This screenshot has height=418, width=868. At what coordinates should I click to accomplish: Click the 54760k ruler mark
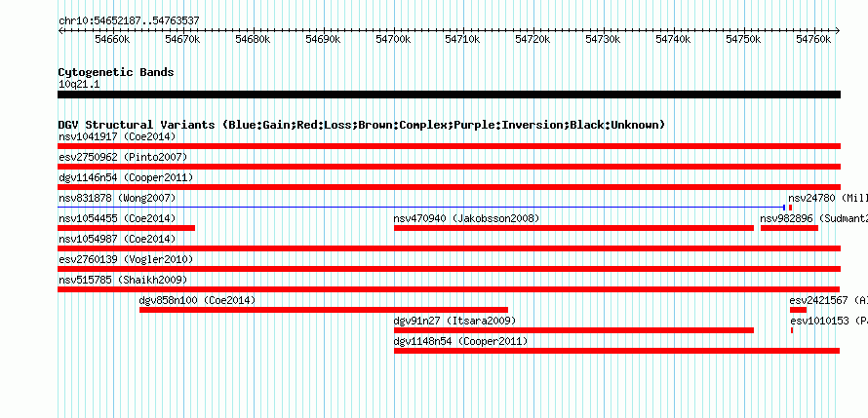(x=813, y=39)
